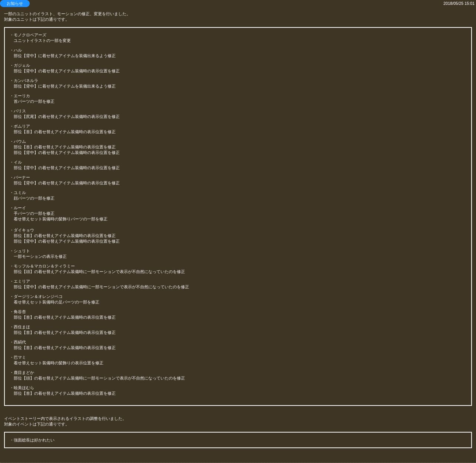Click 一部モーションの表示を修正 line

point(40,257)
